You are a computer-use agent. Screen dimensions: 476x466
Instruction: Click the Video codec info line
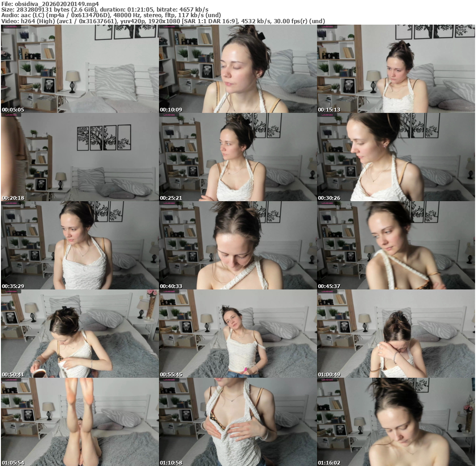(x=163, y=21)
